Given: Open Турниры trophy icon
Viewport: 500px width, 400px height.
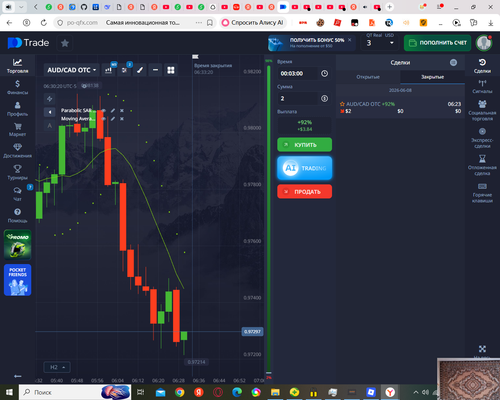Looking at the screenshot, I should [x=17, y=172].
